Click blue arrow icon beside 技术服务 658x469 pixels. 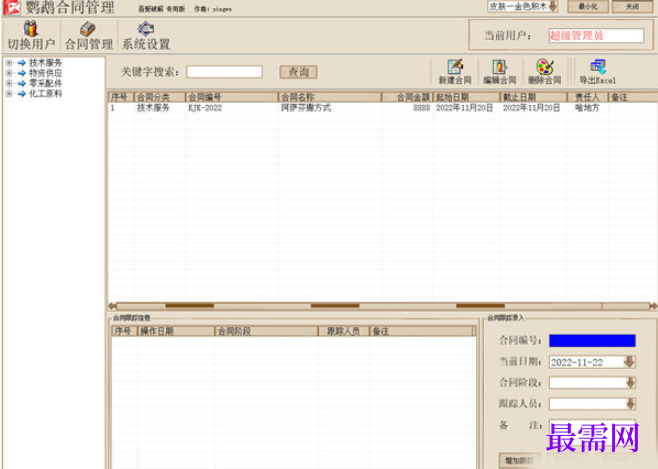22,63
